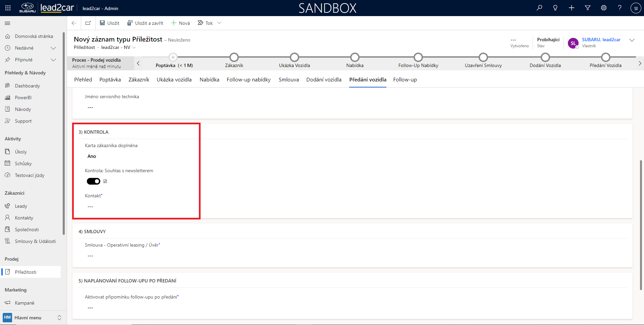Toggle the newsletter consent switch

[x=94, y=181]
